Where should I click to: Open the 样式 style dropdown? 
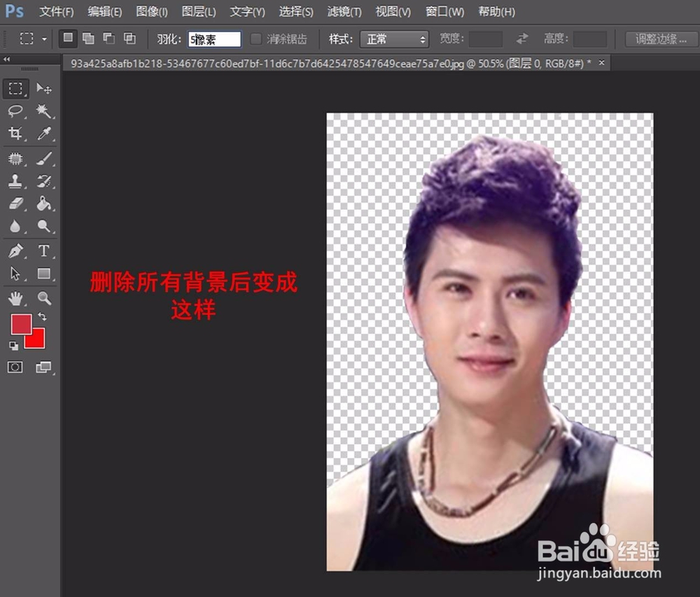pyautogui.click(x=392, y=38)
